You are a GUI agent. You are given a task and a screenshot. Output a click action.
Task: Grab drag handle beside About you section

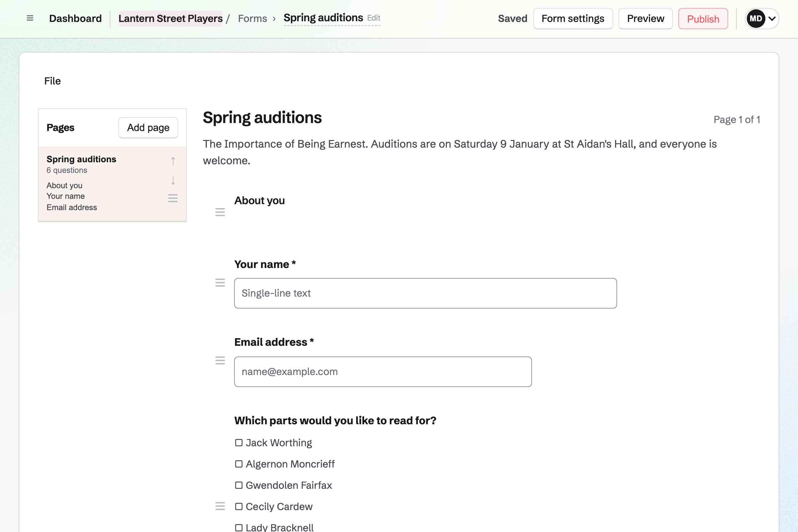click(x=220, y=212)
